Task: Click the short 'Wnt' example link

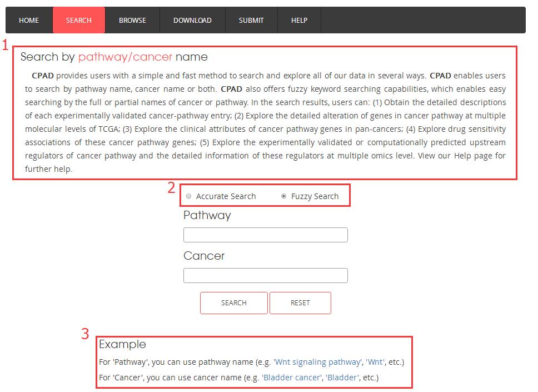Action: 375,362
